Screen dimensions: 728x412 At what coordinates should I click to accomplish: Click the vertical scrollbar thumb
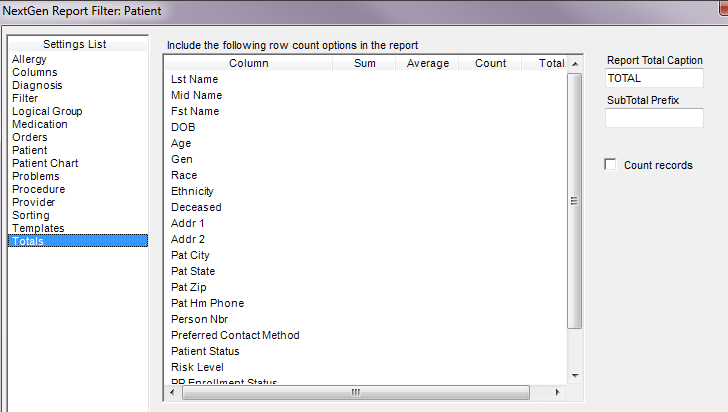[575, 201]
